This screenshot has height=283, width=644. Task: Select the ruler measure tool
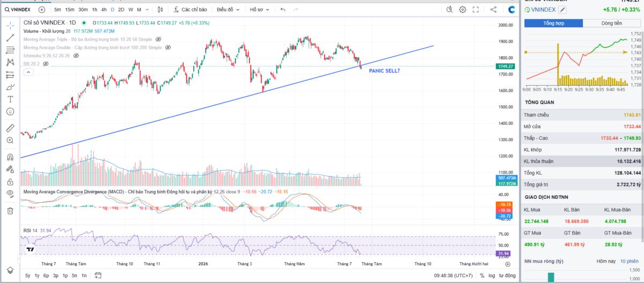click(10, 128)
